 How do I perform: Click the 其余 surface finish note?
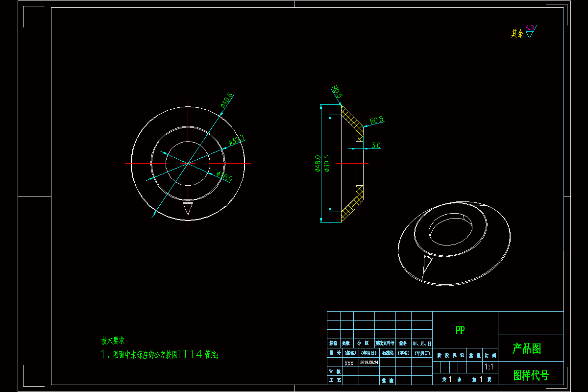pos(517,33)
